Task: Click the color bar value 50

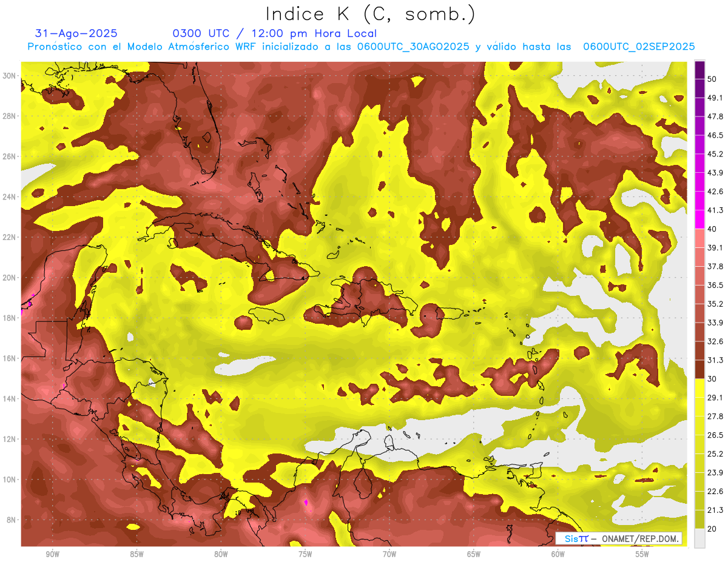Action: pyautogui.click(x=712, y=79)
